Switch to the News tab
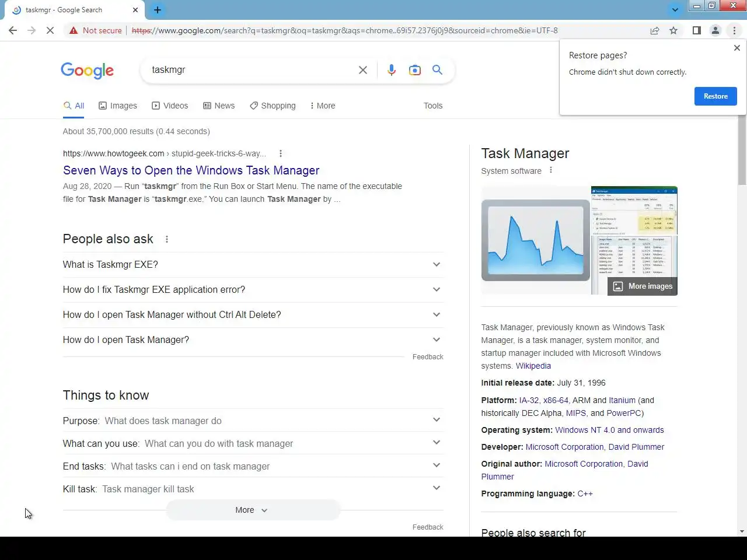Screen dimensions: 747x560 pos(219,106)
